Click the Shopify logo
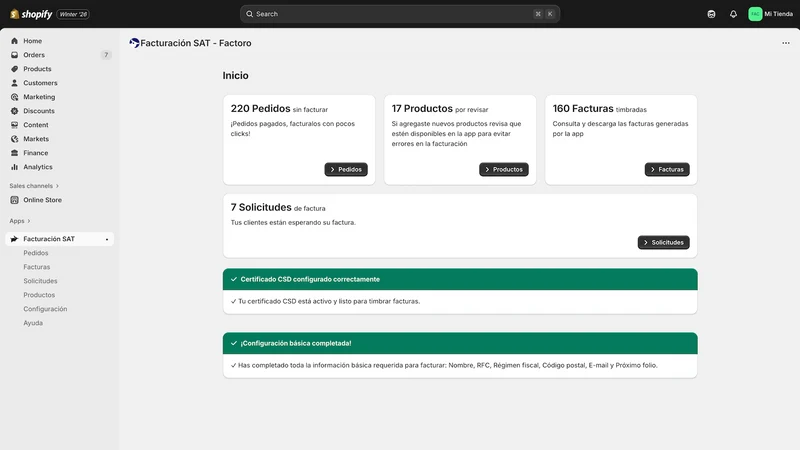The height and width of the screenshot is (450, 800). [x=31, y=14]
